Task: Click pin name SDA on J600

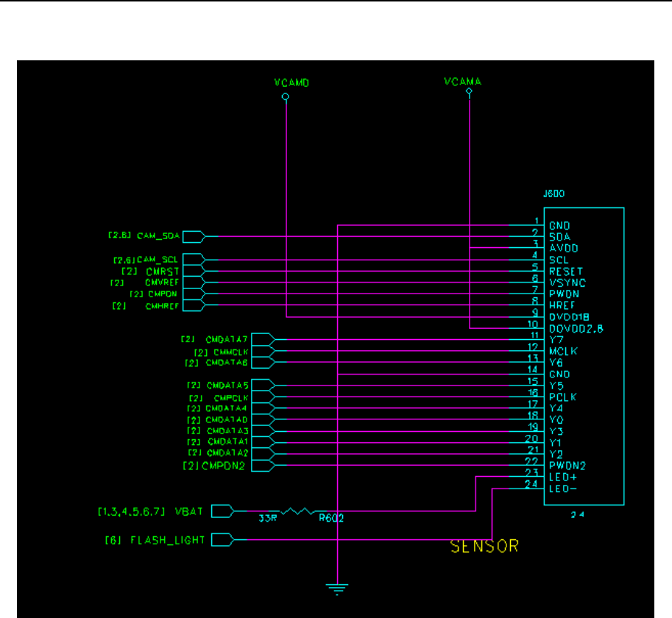Action: click(x=559, y=237)
